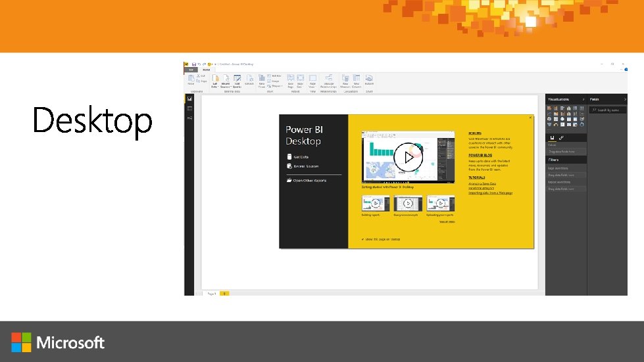Save using the title bar save icon
Image resolution: width=644 pixels, height=362 pixels.
tap(194, 64)
